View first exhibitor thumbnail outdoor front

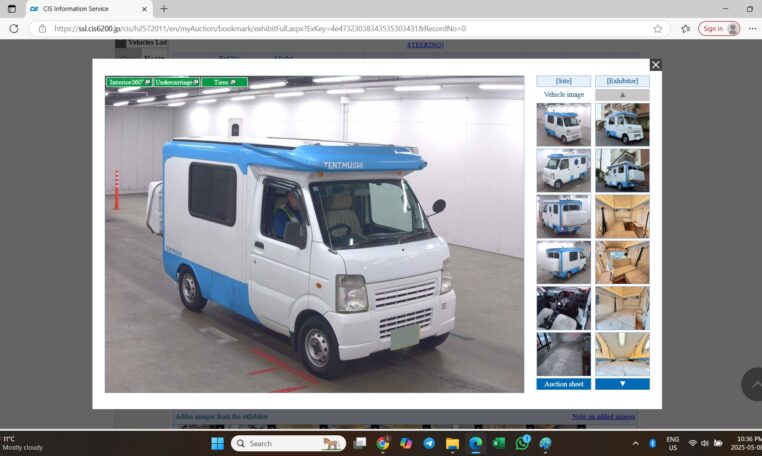[x=622, y=124]
